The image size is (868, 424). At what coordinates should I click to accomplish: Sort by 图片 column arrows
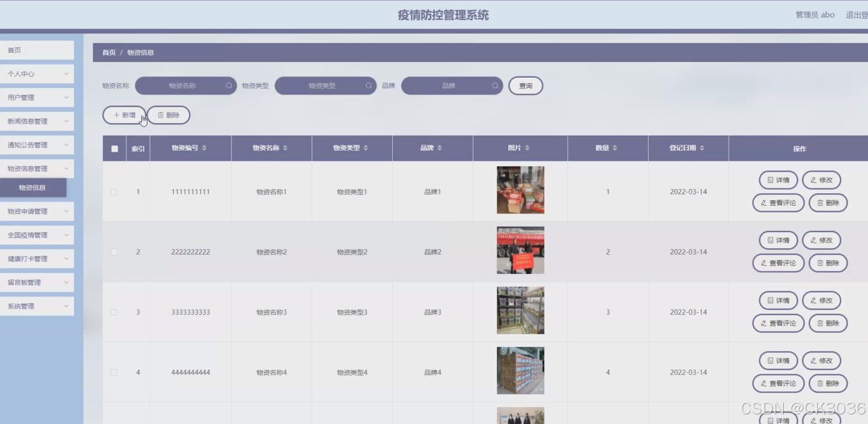click(x=527, y=148)
